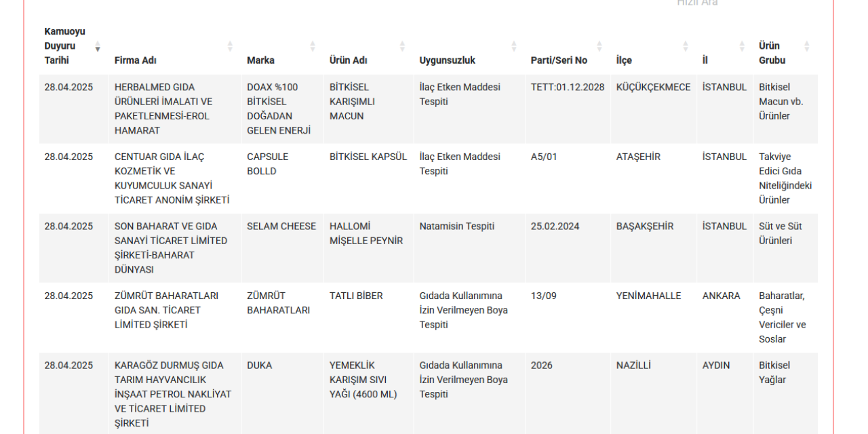Click the ANKARA province cell

(722, 296)
